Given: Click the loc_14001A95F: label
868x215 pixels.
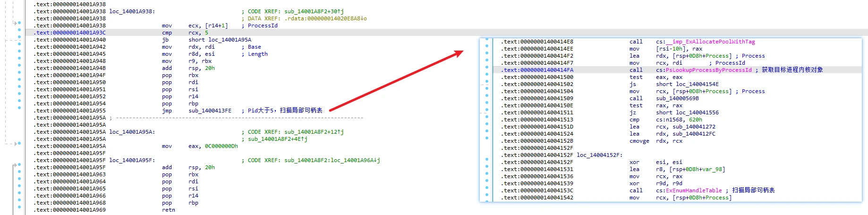Looking at the screenshot, I should (x=132, y=160).
